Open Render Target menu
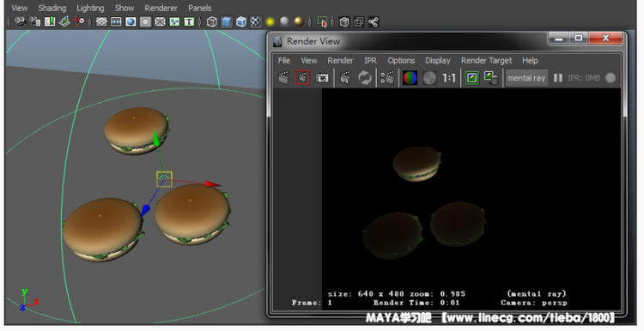 (486, 60)
